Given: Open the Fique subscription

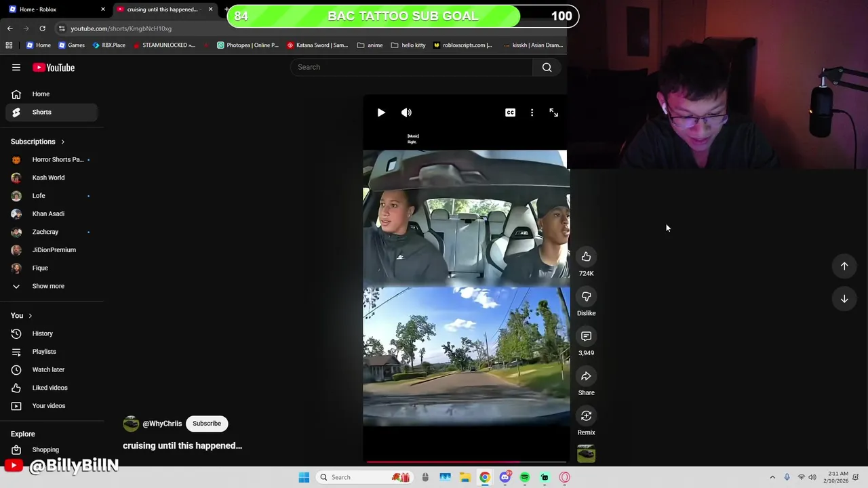Looking at the screenshot, I should click(52, 268).
